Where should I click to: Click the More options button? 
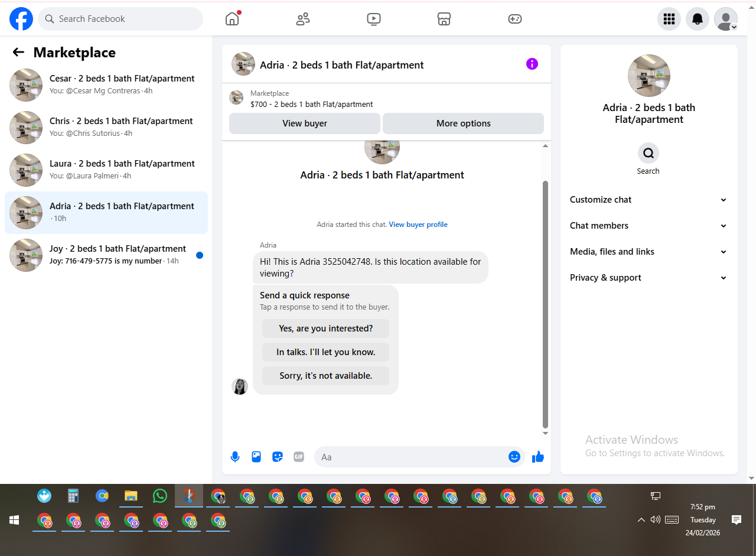pos(464,123)
